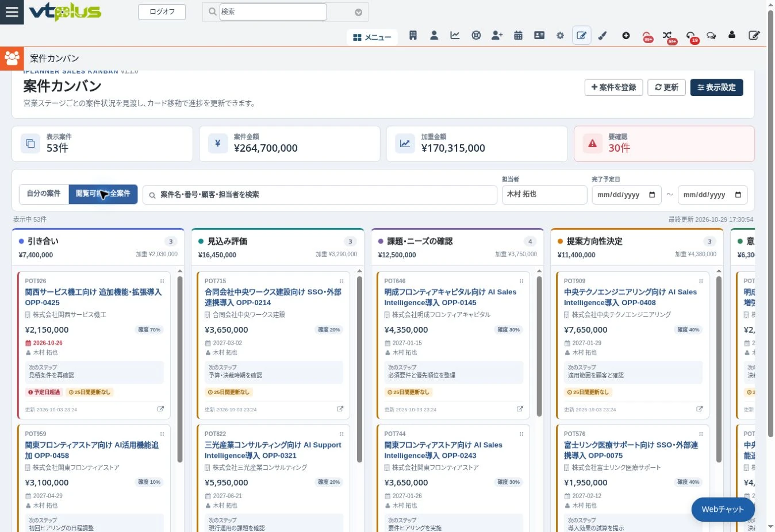Open external link on POT715 card
The height and width of the screenshot is (532, 775).
[340, 409]
